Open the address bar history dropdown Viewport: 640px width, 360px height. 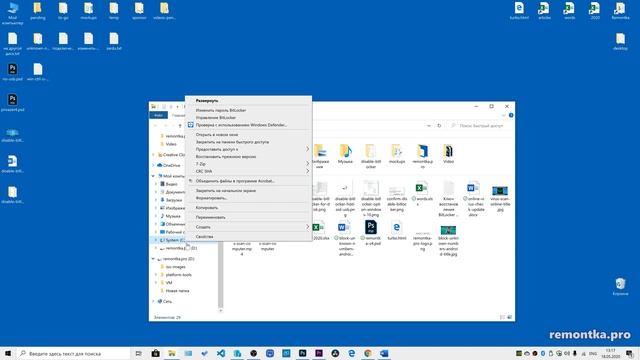point(429,126)
